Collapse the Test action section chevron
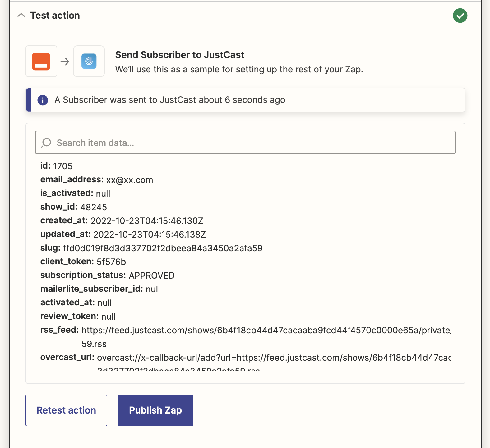The width and height of the screenshot is (490, 448). tap(21, 15)
